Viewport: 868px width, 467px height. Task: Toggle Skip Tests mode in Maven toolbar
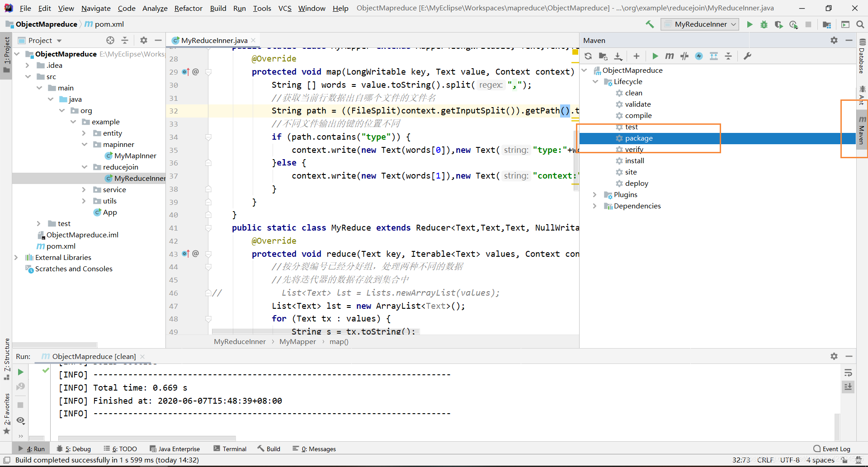tap(699, 56)
